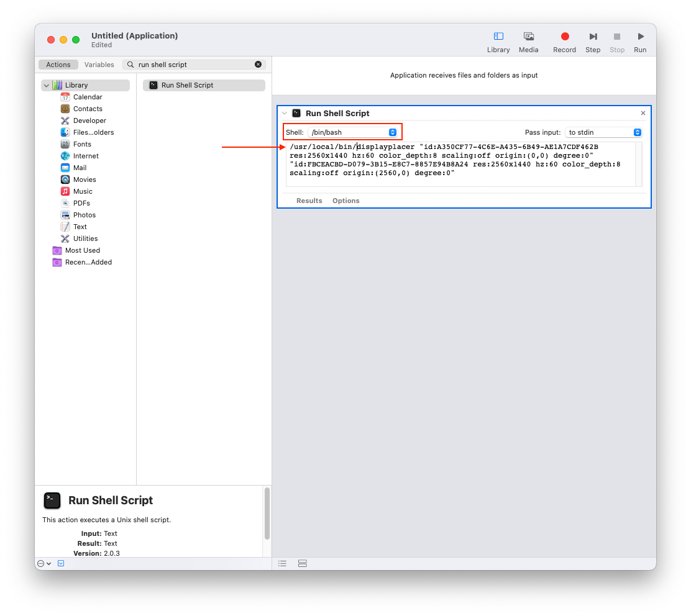Collapse the Run Shell Script action
Viewport: 691px width, 616px height.
point(285,113)
